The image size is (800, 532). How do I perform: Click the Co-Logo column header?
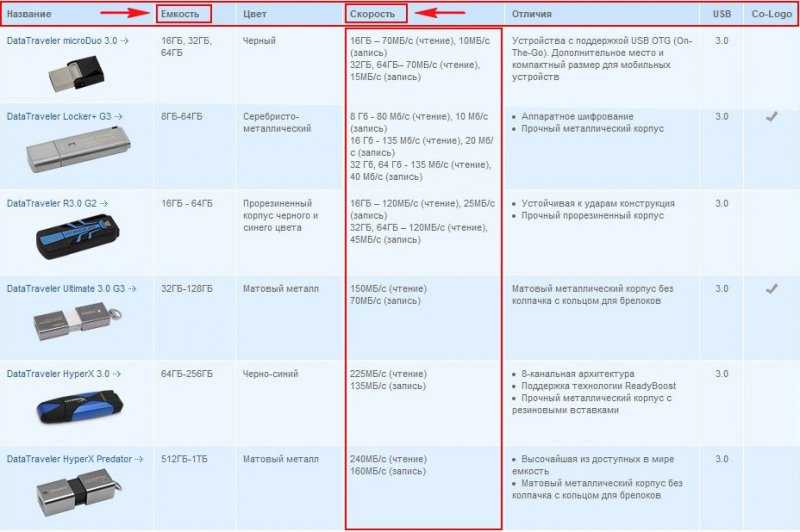point(771,14)
